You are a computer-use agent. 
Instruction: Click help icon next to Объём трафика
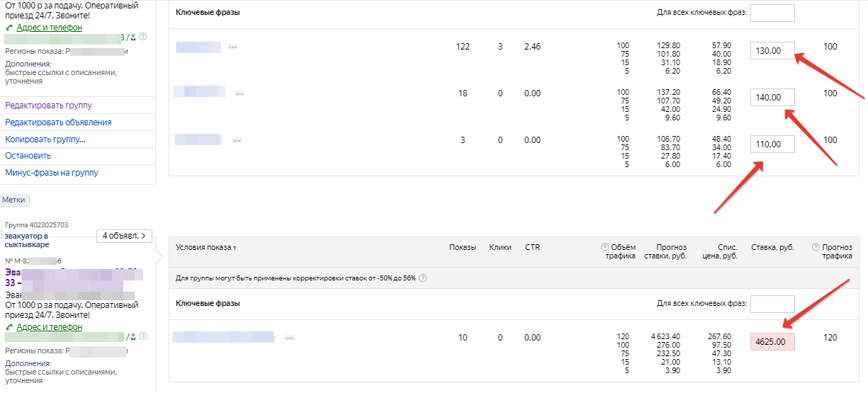[x=604, y=247]
